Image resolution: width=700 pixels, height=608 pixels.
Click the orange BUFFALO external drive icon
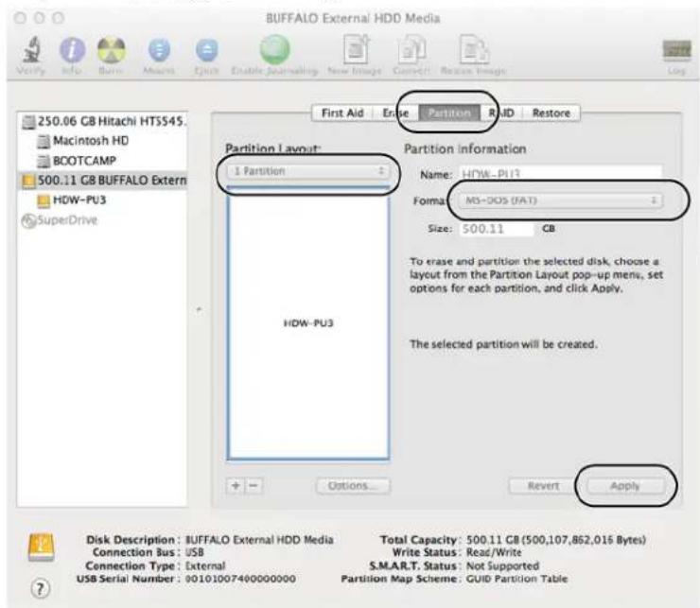tap(28, 181)
